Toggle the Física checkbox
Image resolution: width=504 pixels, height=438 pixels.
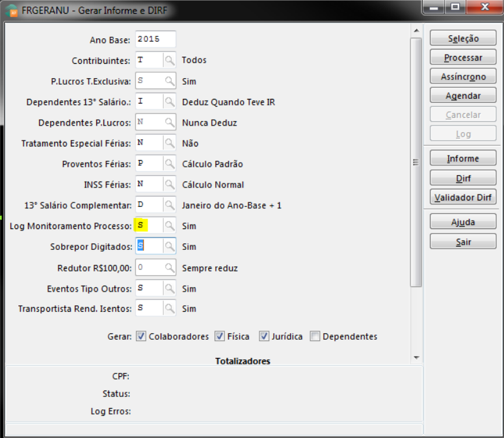(x=219, y=336)
